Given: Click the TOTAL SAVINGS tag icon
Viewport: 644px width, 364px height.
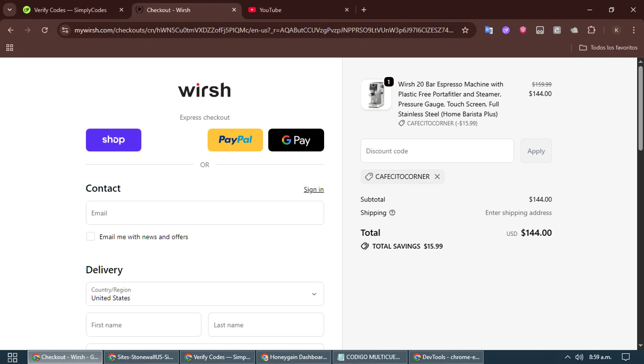Looking at the screenshot, I should point(365,246).
